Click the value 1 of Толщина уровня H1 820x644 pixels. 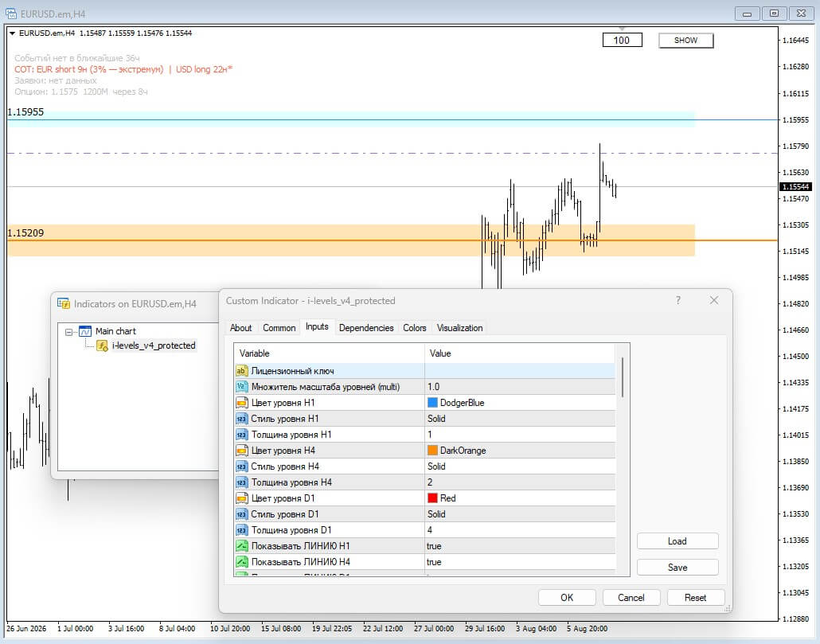pos(520,435)
